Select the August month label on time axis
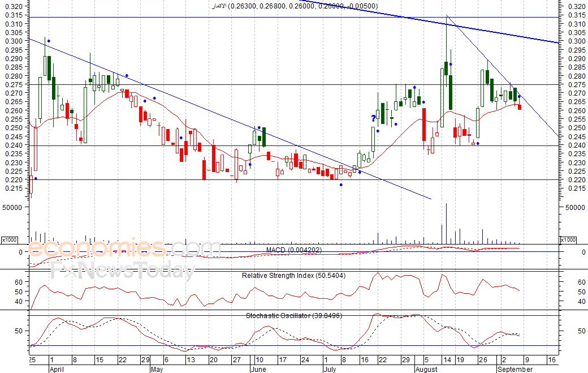Image resolution: width=588 pixels, height=373 pixels. pyautogui.click(x=426, y=369)
